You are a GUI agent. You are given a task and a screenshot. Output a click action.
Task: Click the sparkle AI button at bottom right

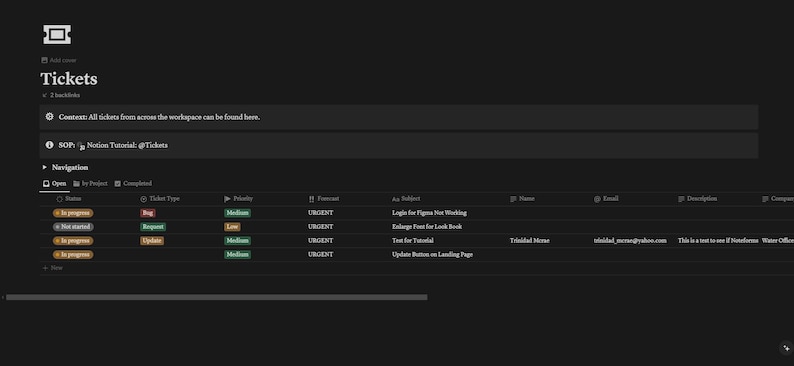tap(786, 348)
